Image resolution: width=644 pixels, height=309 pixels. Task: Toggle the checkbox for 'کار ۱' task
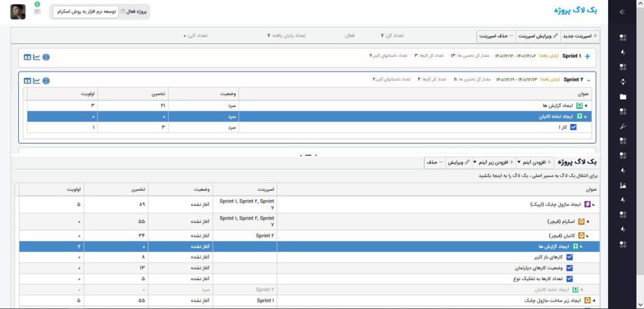pyautogui.click(x=573, y=127)
